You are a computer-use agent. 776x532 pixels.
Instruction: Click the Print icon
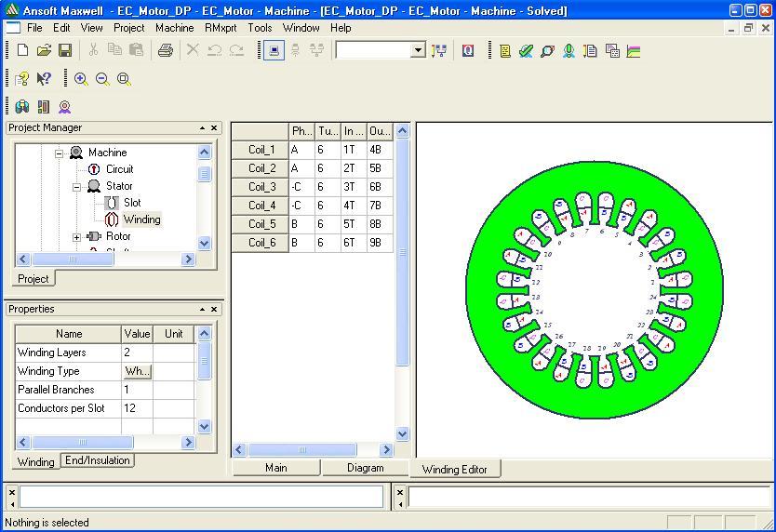point(166,50)
